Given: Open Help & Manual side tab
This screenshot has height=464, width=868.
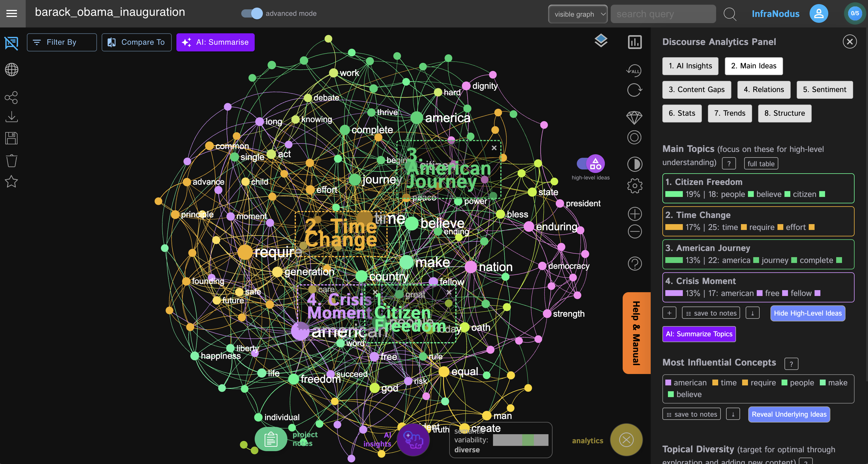Looking at the screenshot, I should tap(636, 333).
